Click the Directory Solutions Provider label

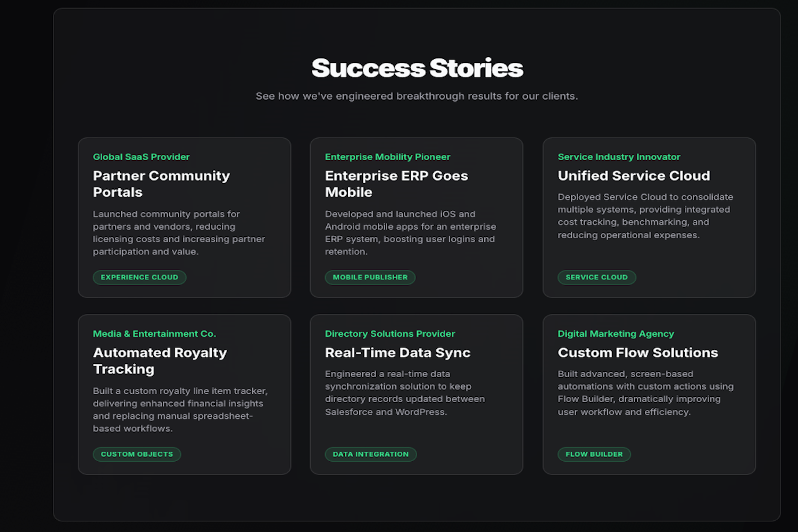(x=390, y=334)
